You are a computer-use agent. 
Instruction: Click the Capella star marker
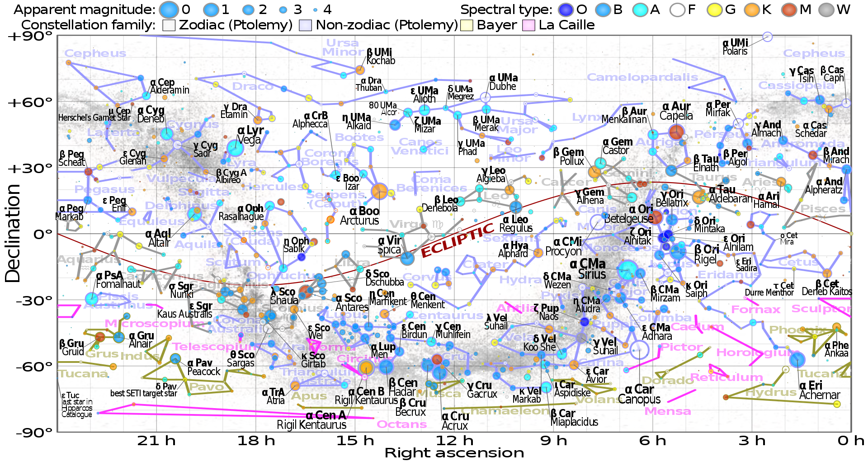(x=676, y=132)
